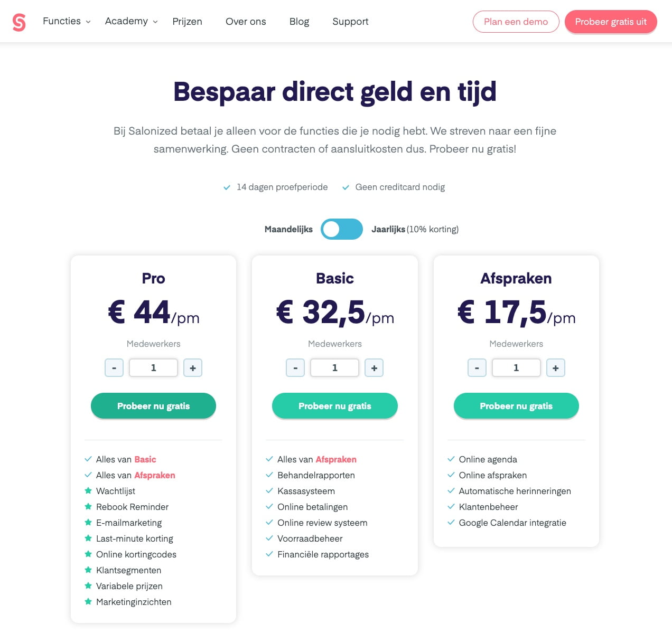Viewport: 672px width, 643px height.
Task: Follow the Afspraken link in Basic features
Action: click(336, 459)
